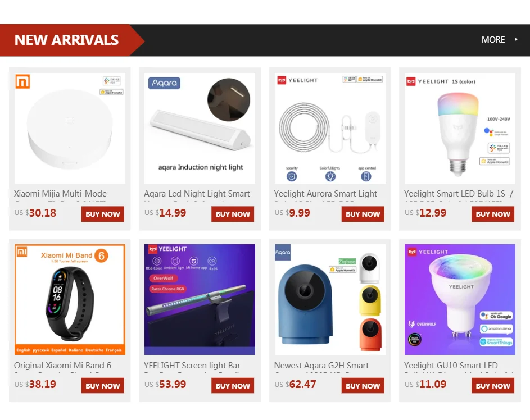The width and height of the screenshot is (530, 420).
Task: Click the Yeelight logo on Screen light Bar
Action: pyautogui.click(x=168, y=249)
